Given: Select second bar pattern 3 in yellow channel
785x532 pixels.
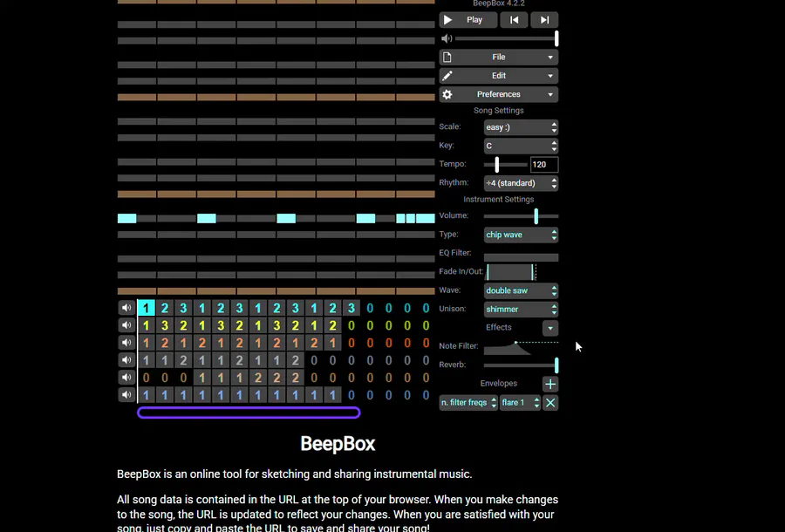Looking at the screenshot, I should (165, 325).
